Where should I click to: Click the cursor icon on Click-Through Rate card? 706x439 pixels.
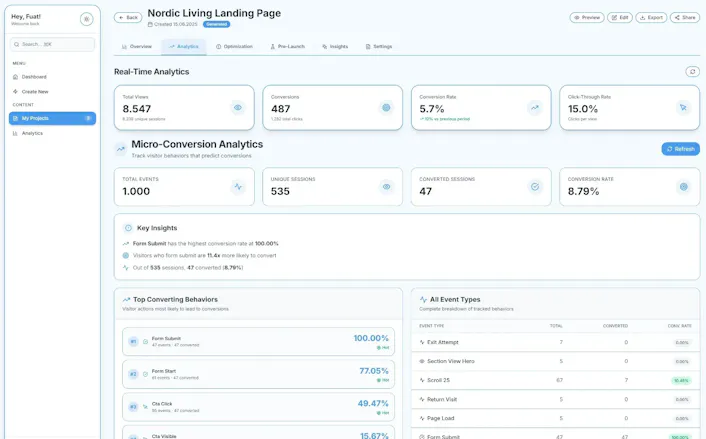(683, 108)
